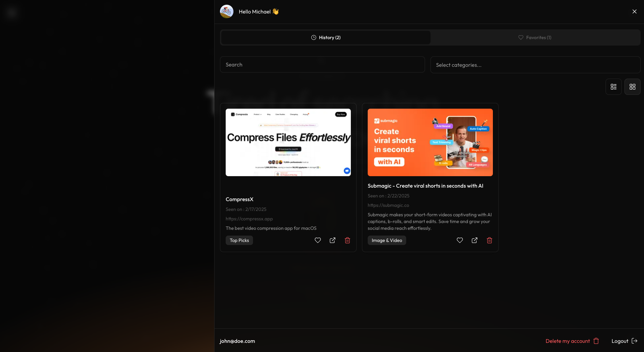The height and width of the screenshot is (352, 644).
Task: Click the Hello Michael greeting
Action: coord(259,11)
